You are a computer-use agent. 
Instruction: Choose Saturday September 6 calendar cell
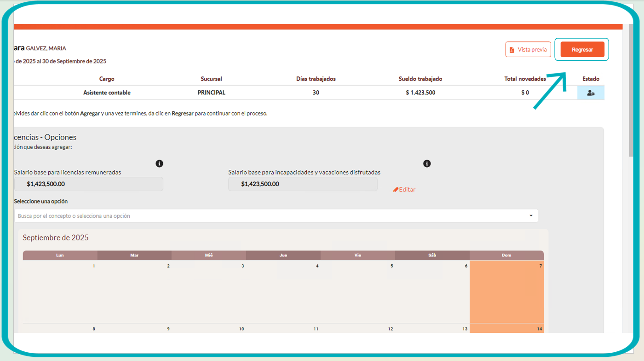[x=432, y=291]
